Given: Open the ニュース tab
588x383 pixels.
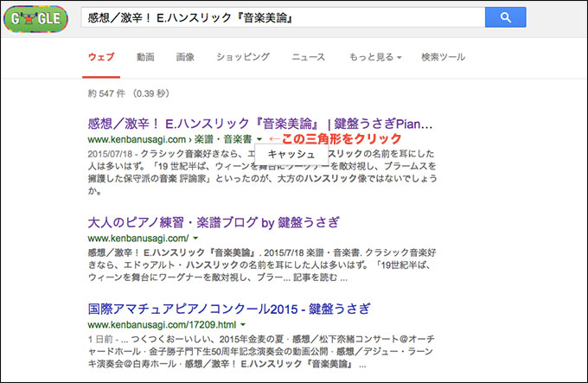Looking at the screenshot, I should pyautogui.click(x=308, y=57).
